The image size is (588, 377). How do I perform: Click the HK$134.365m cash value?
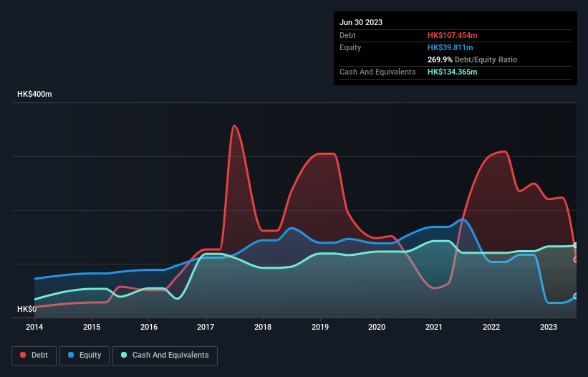452,72
